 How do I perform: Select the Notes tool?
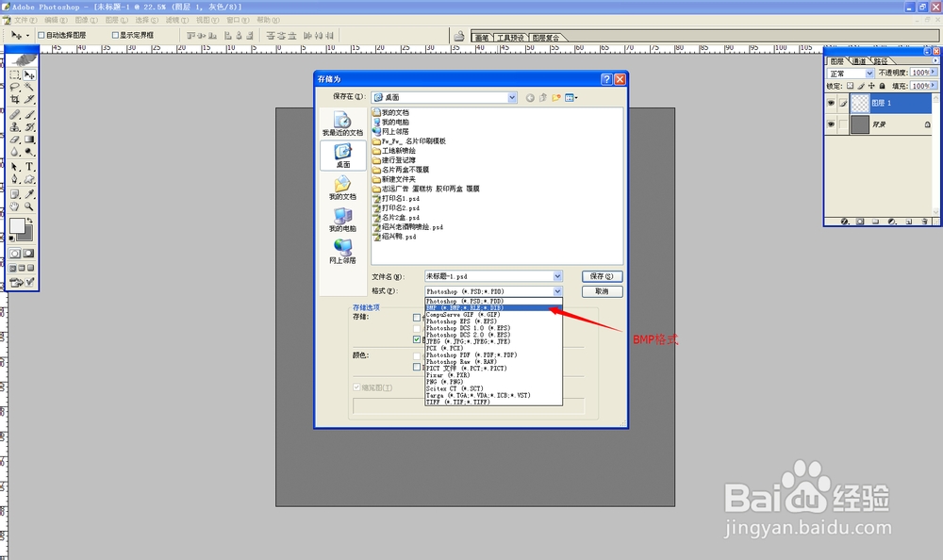pyautogui.click(x=15, y=194)
